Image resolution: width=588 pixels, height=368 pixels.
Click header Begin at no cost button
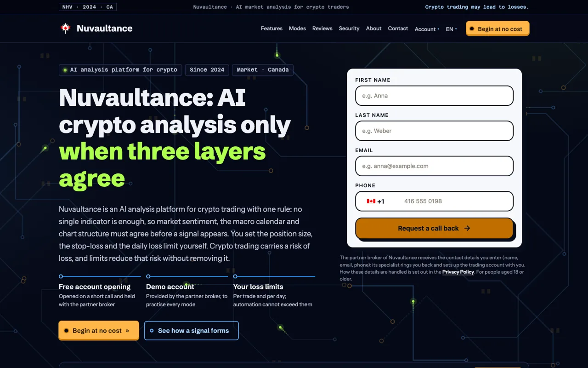coord(498,29)
